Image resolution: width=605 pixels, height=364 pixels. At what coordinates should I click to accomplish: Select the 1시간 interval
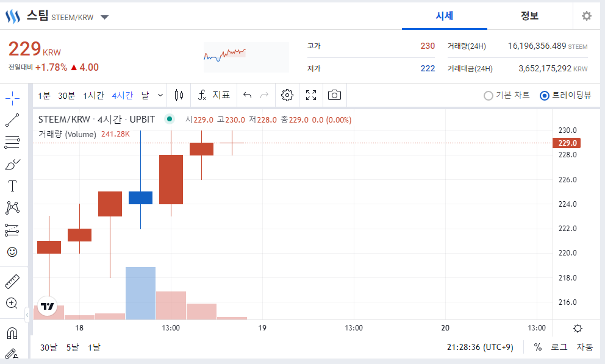coord(93,95)
